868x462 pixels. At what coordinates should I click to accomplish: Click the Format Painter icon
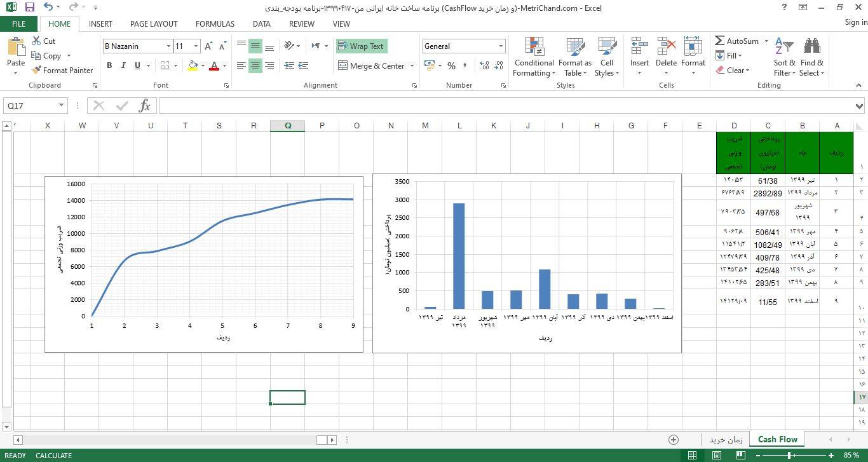point(37,71)
